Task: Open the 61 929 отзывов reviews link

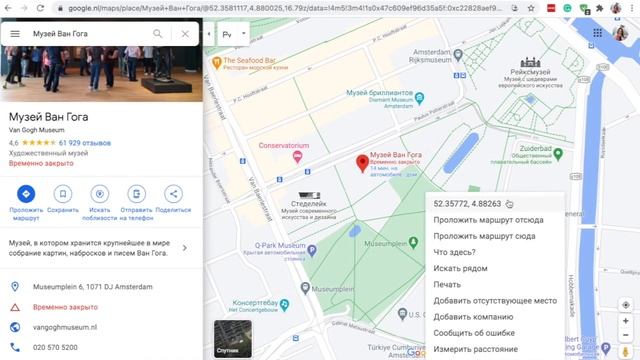Action: (x=85, y=143)
